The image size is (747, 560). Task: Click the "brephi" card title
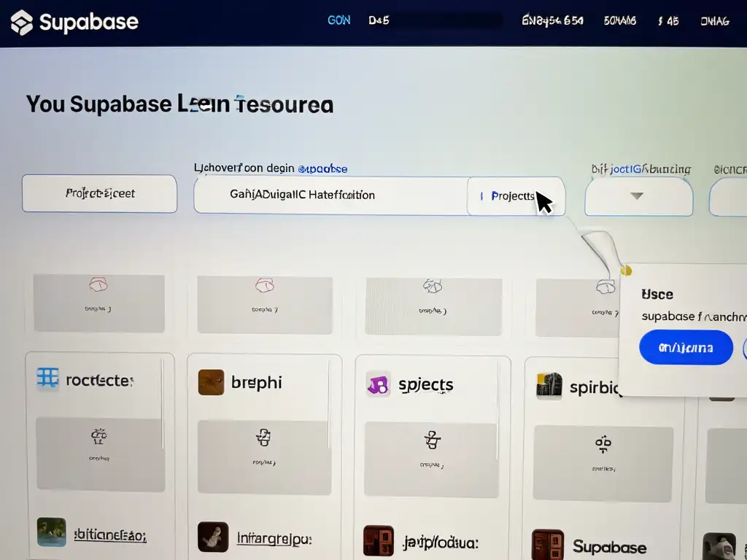pos(256,382)
